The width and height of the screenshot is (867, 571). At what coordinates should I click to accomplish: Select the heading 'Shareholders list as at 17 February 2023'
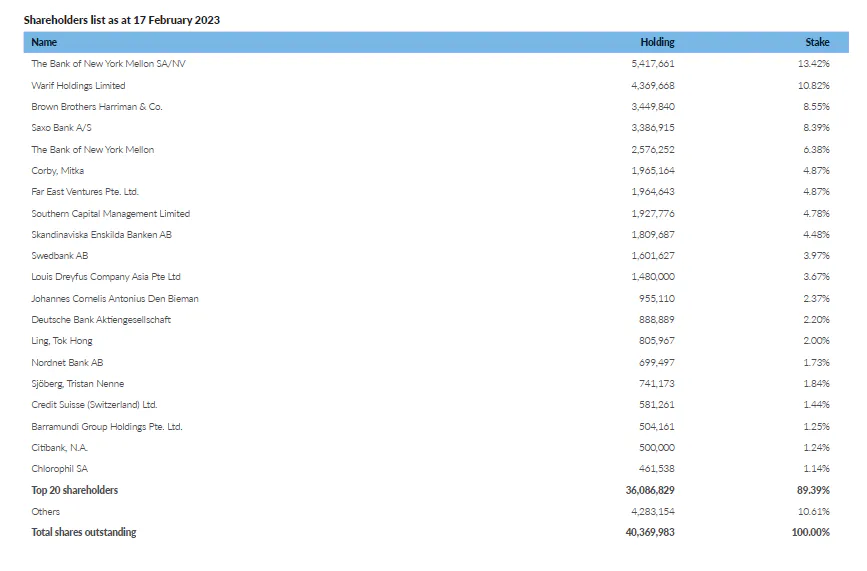(122, 20)
